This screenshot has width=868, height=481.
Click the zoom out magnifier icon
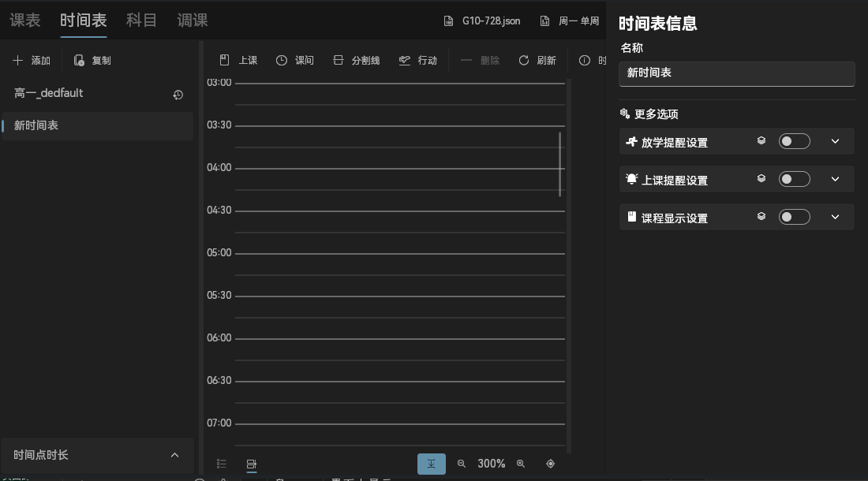(x=462, y=464)
